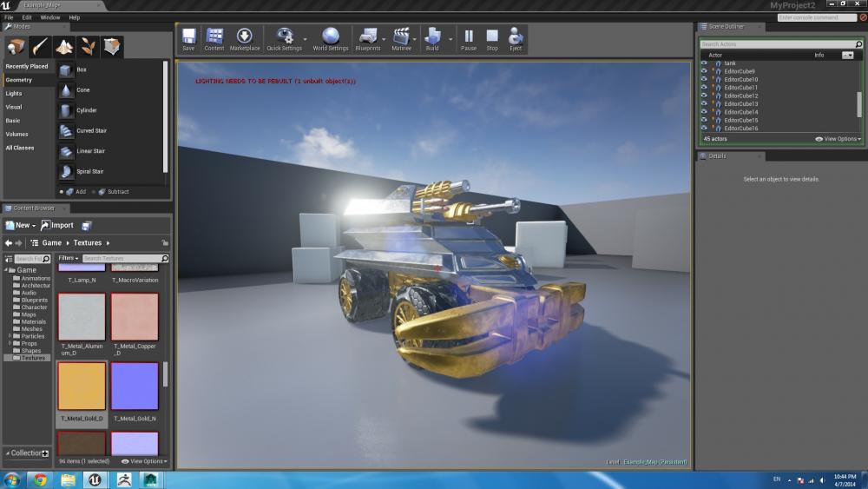Open the Info column dropdown in Outliner
Viewport: 868px width, 489px height.
pos(847,56)
